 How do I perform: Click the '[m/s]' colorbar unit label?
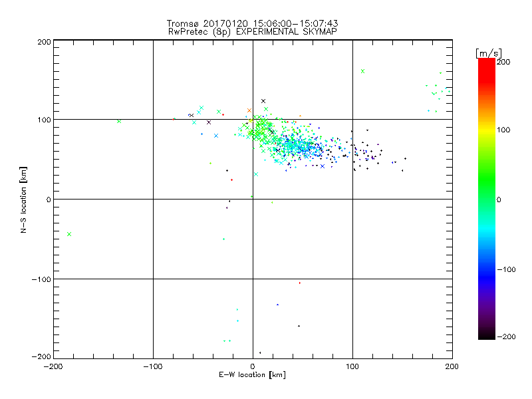[x=489, y=53]
